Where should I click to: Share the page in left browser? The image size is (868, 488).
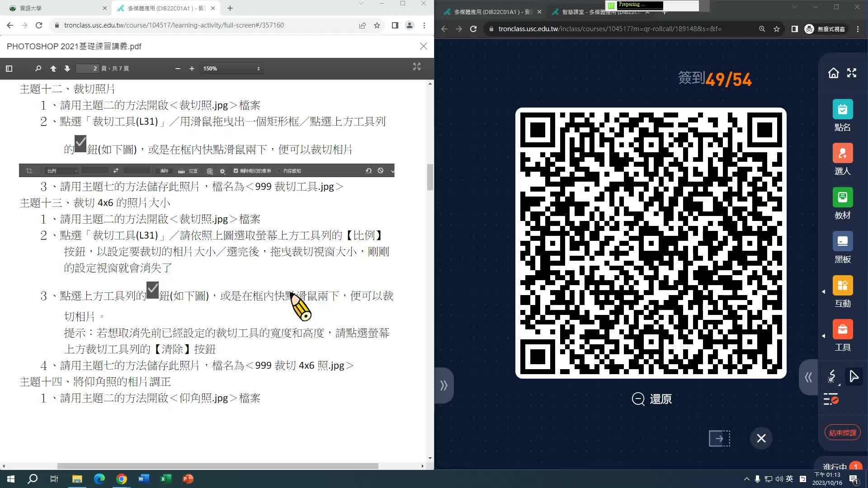[363, 25]
